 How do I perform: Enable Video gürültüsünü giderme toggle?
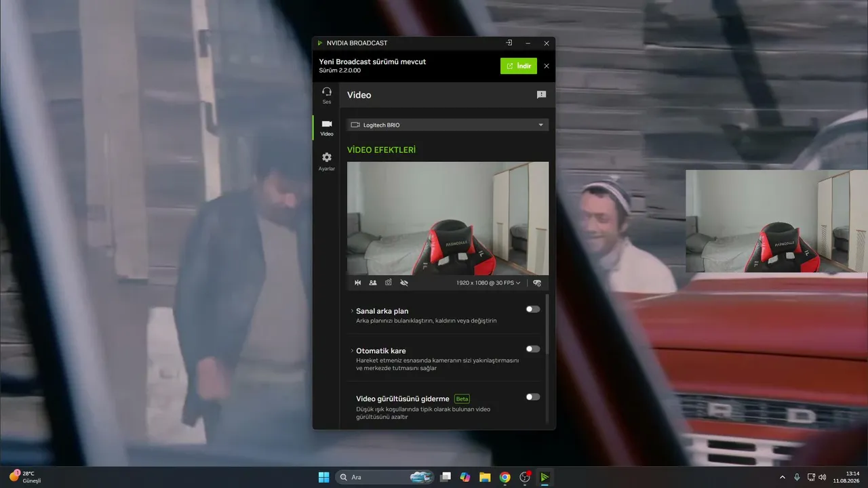click(533, 396)
